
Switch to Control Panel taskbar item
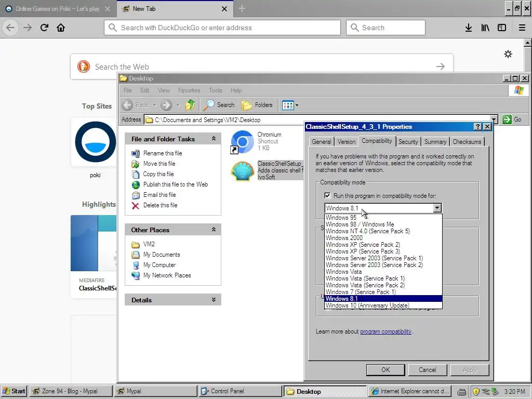240,391
